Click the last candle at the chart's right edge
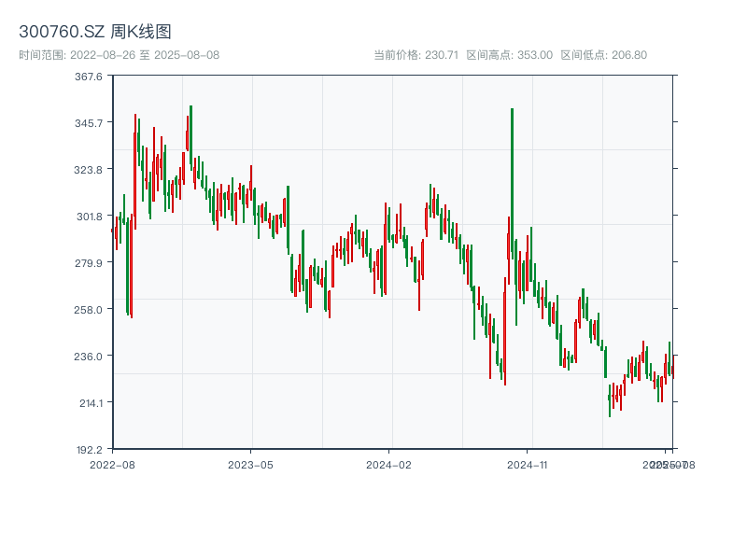 pos(671,369)
